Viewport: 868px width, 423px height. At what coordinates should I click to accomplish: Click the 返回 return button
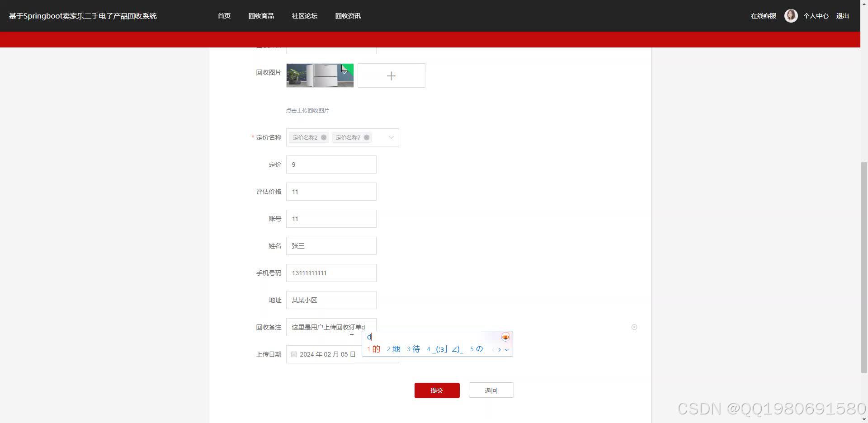[x=491, y=390]
